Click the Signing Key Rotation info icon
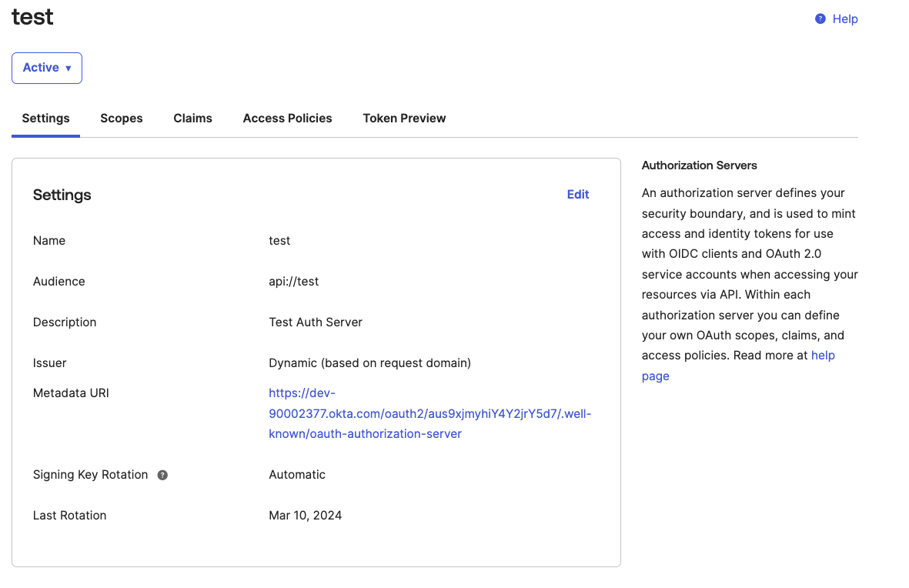This screenshot has height=588, width=909. pyautogui.click(x=162, y=475)
